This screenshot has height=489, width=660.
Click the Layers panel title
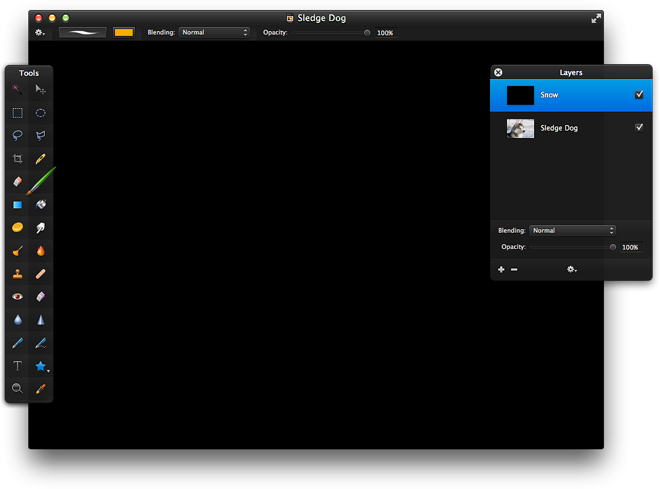(571, 72)
